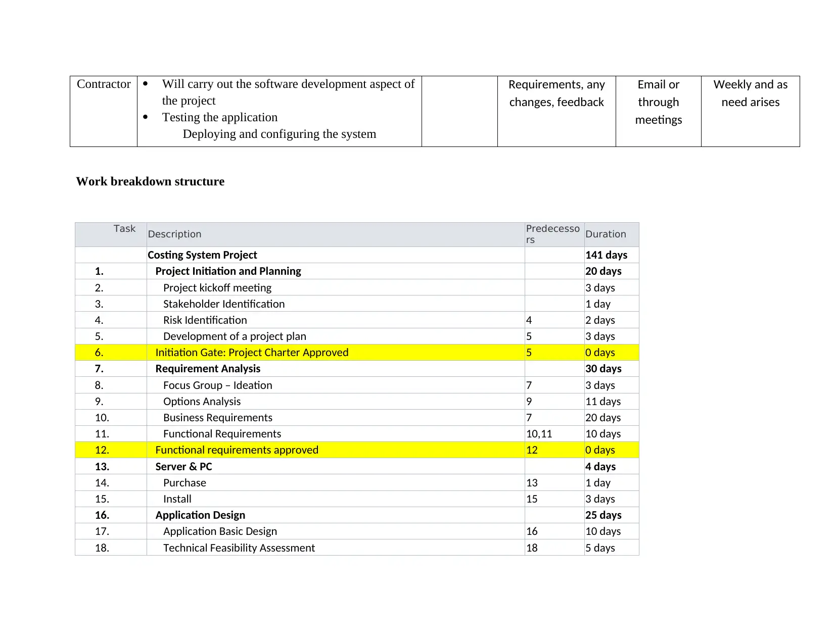
Task: Select the 'Purchase' task description
Action: [184, 483]
